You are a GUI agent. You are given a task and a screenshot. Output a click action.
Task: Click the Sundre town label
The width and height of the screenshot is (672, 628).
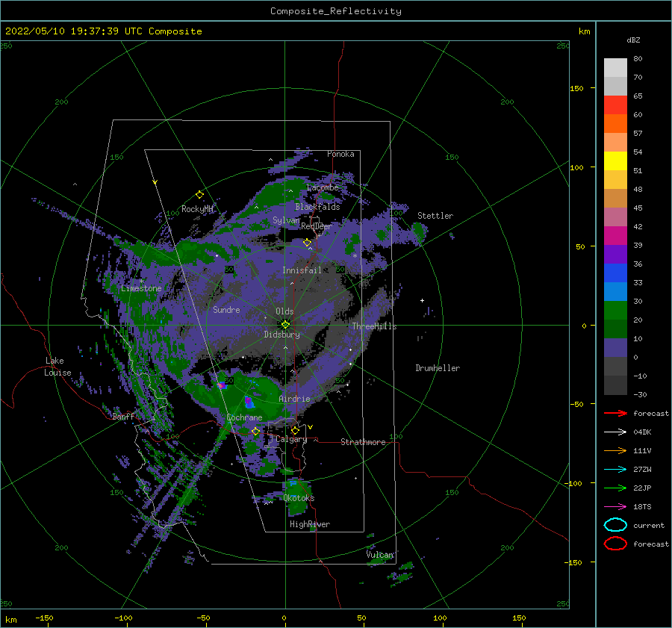(x=226, y=309)
